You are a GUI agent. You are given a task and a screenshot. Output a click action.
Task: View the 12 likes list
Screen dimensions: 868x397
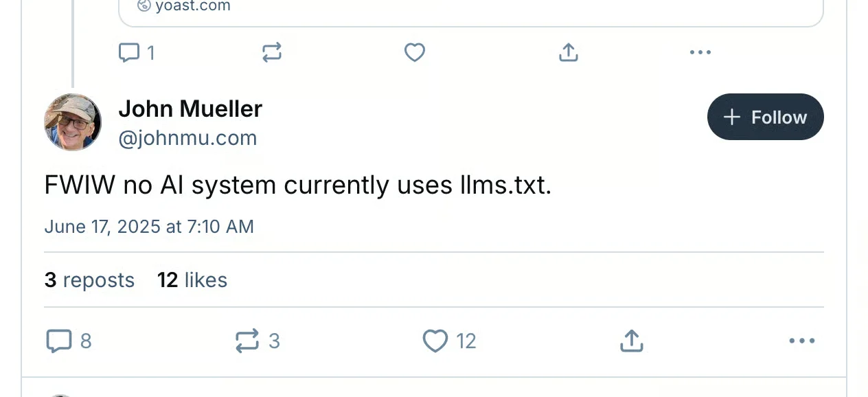[x=192, y=280]
